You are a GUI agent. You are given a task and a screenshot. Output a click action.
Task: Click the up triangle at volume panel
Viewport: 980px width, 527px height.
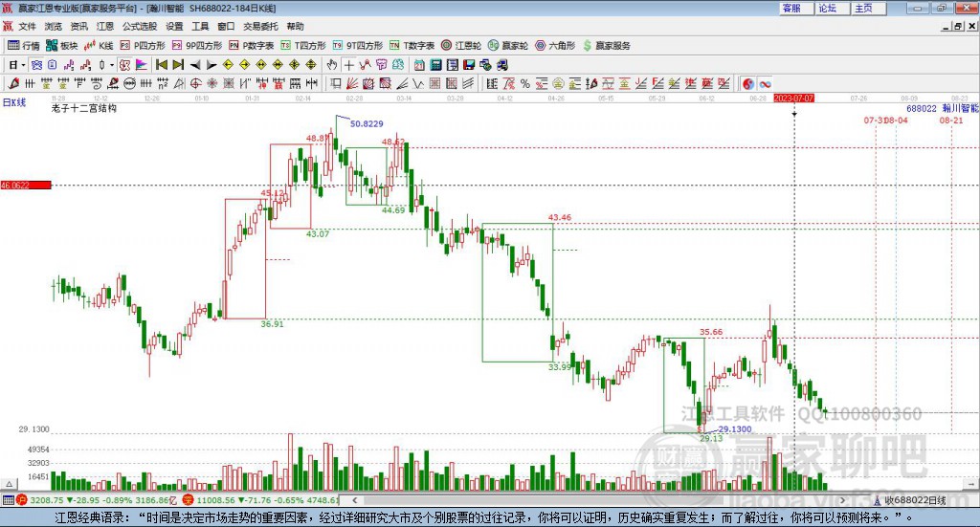click(x=9, y=484)
